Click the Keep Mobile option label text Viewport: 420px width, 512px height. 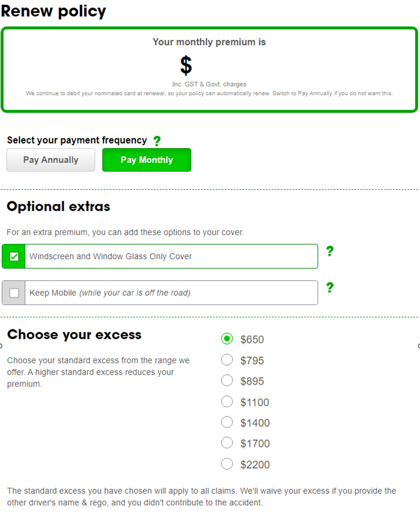110,293
